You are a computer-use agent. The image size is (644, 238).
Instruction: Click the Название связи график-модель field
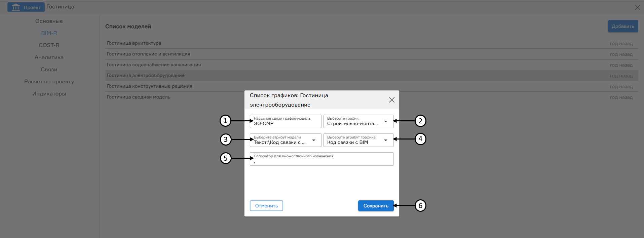pos(286,122)
